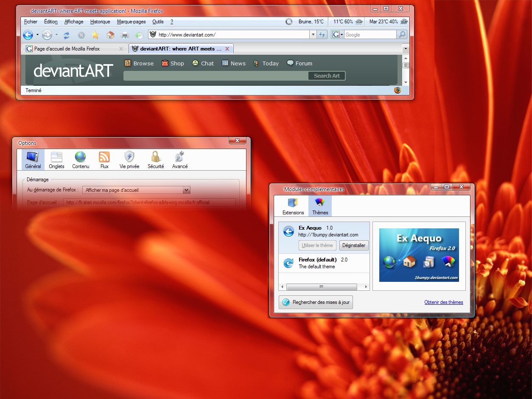Switch to Extensions in Modules complémentaires
Screen dimensions: 532x399
pyautogui.click(x=293, y=206)
